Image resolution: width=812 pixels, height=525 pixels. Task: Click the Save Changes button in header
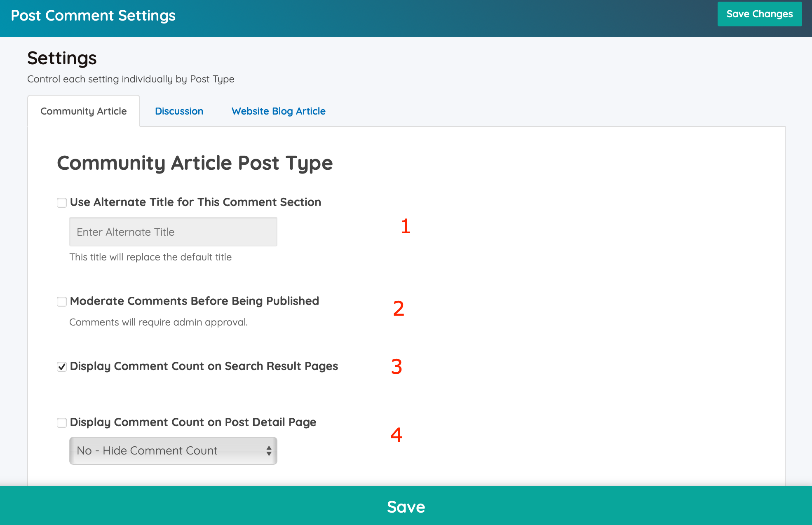(x=759, y=14)
